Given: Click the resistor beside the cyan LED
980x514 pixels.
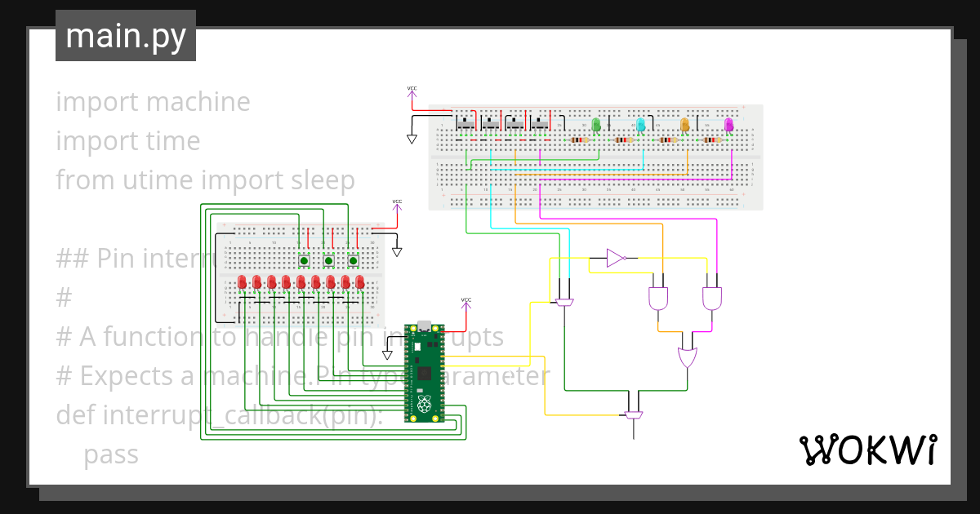Looking at the screenshot, I should [623, 140].
